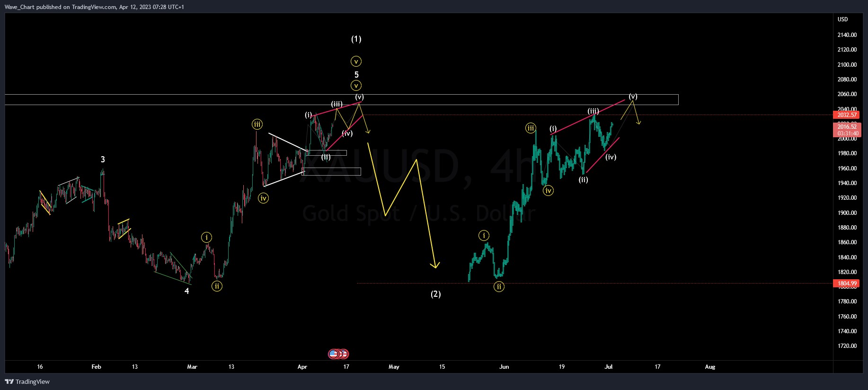Click the Feb label on time axis

(96, 367)
